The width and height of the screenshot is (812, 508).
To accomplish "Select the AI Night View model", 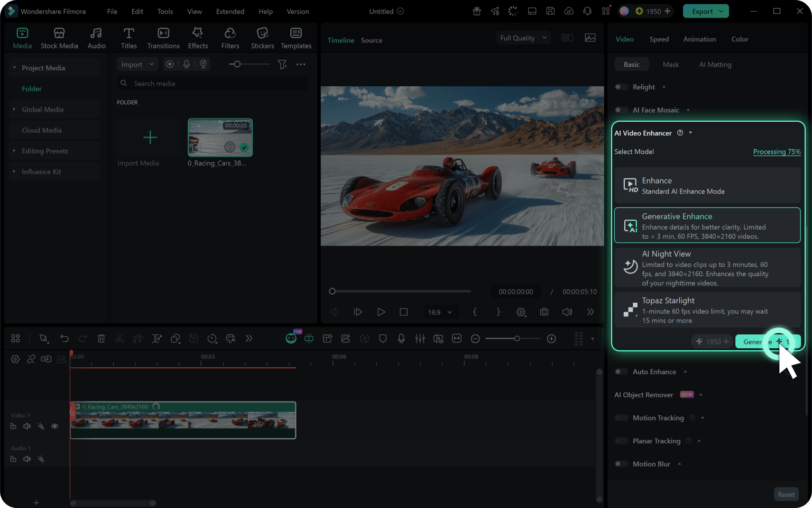I will pos(707,268).
